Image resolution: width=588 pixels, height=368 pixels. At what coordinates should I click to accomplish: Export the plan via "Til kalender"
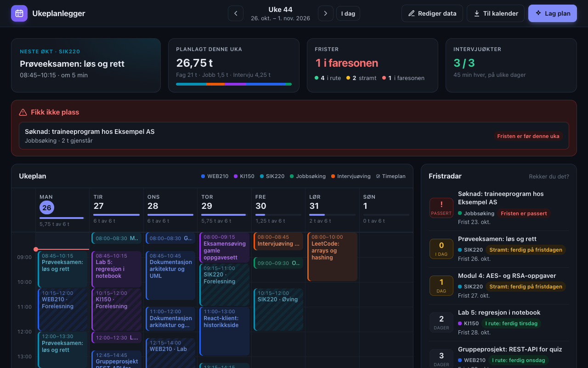point(496,13)
